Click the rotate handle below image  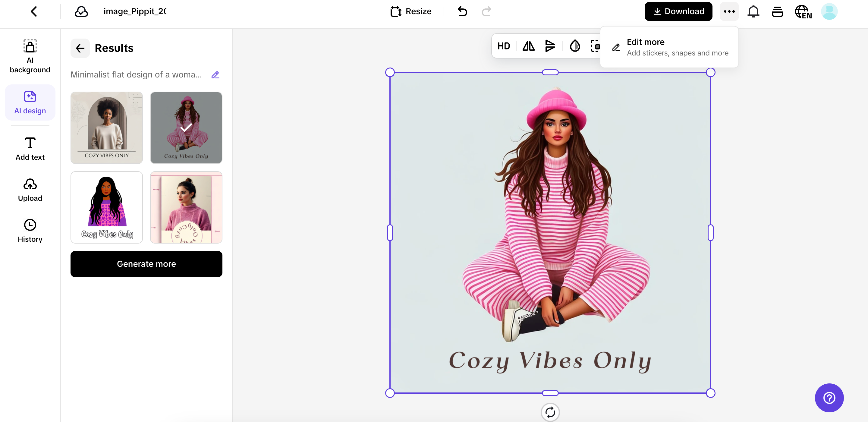[x=550, y=412]
